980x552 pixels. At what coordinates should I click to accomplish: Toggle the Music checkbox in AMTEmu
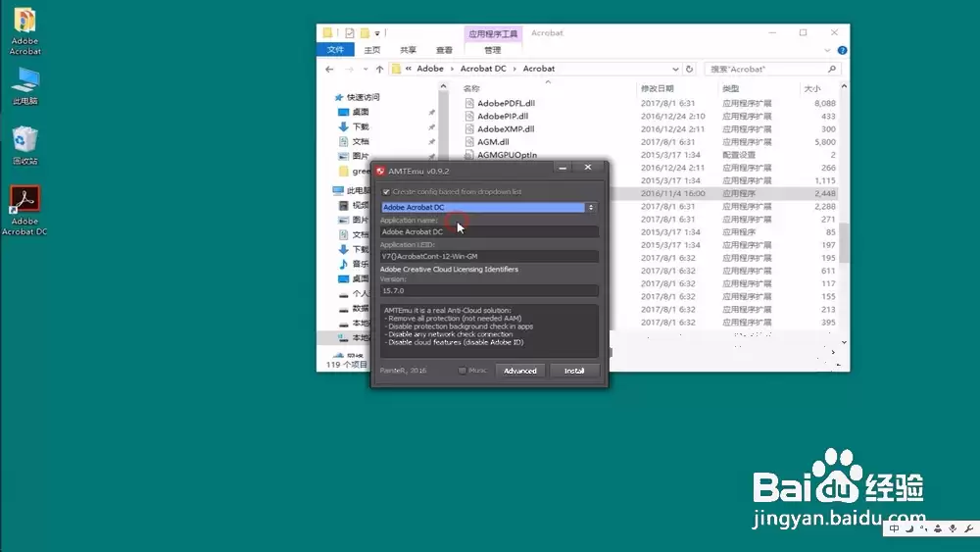[x=462, y=371]
